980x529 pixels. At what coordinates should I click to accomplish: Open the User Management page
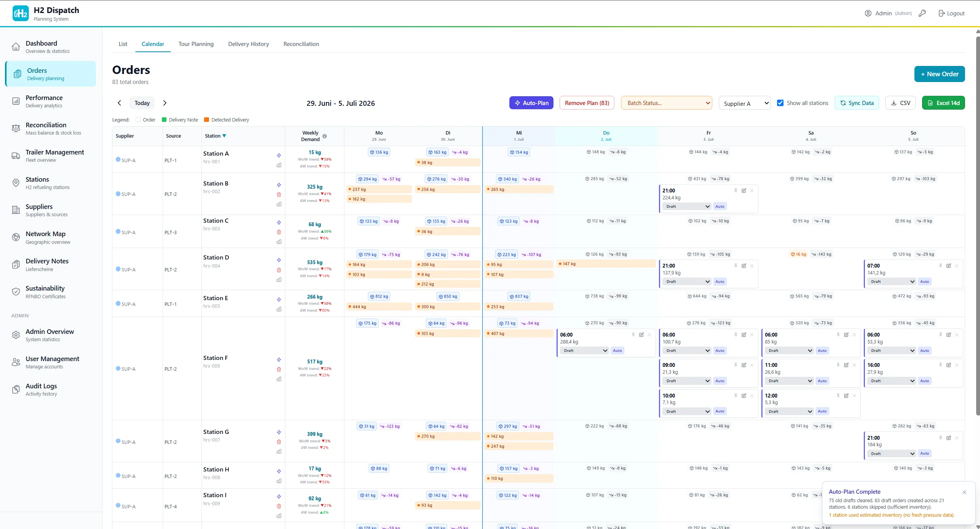51,362
